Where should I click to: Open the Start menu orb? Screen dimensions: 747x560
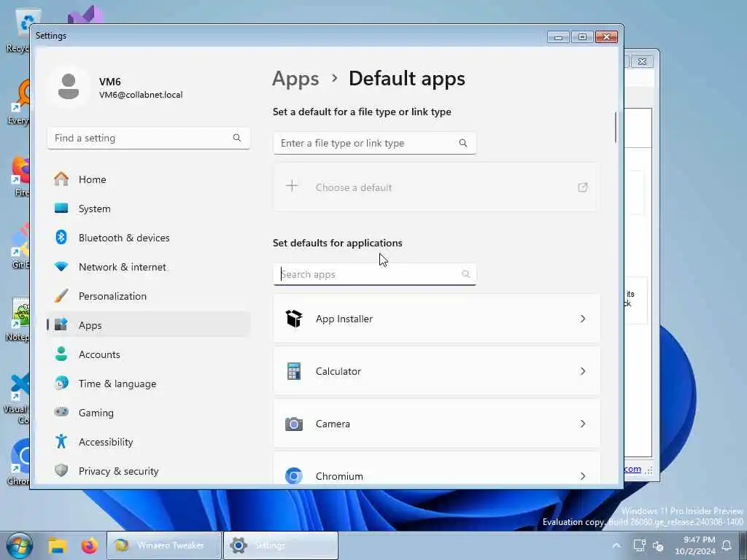[x=18, y=545]
